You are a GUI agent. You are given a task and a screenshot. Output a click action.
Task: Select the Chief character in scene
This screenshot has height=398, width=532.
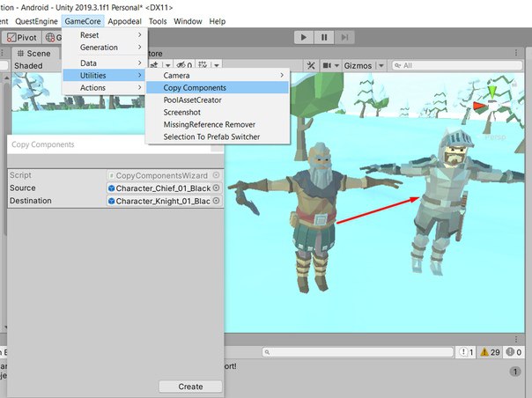[315, 217]
